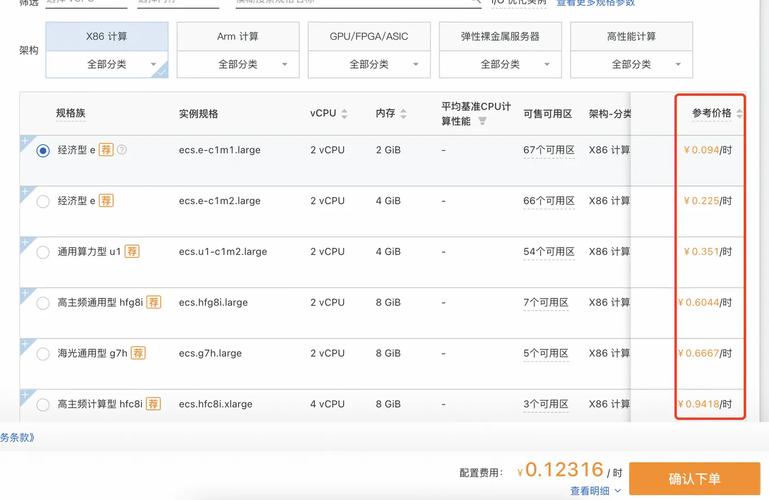Click the 确认下单 button
This screenshot has width=769, height=500.
(x=694, y=479)
